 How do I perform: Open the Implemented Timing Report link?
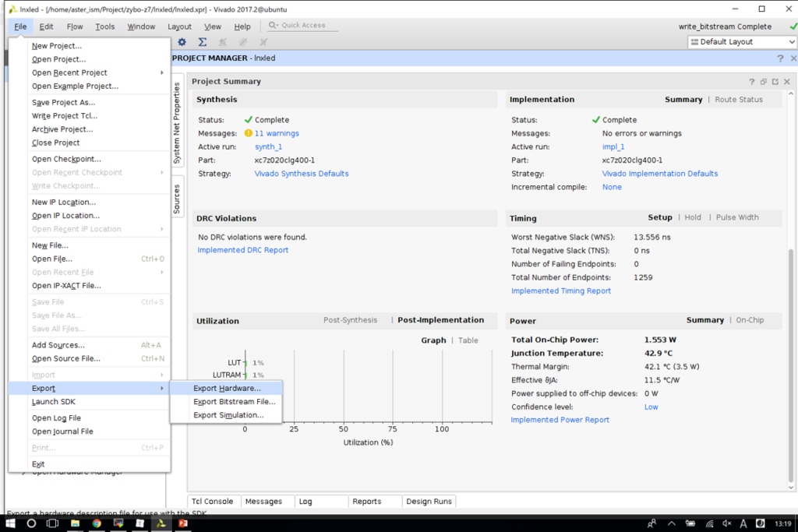tap(561, 291)
